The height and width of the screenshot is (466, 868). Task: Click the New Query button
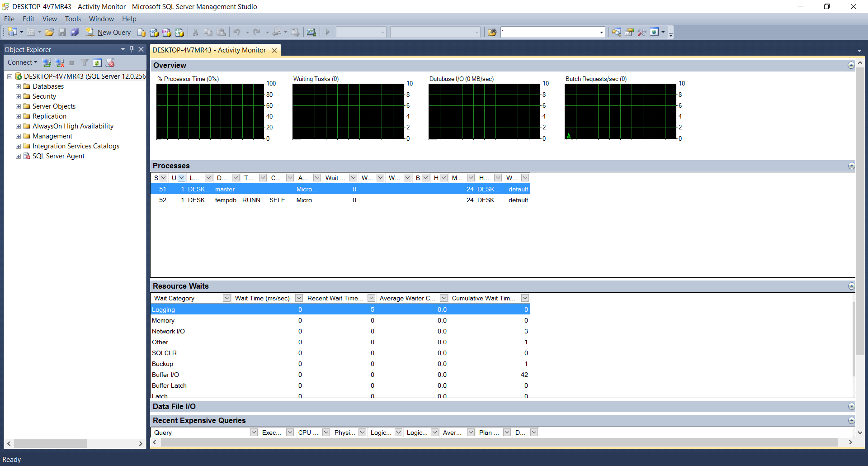(108, 32)
